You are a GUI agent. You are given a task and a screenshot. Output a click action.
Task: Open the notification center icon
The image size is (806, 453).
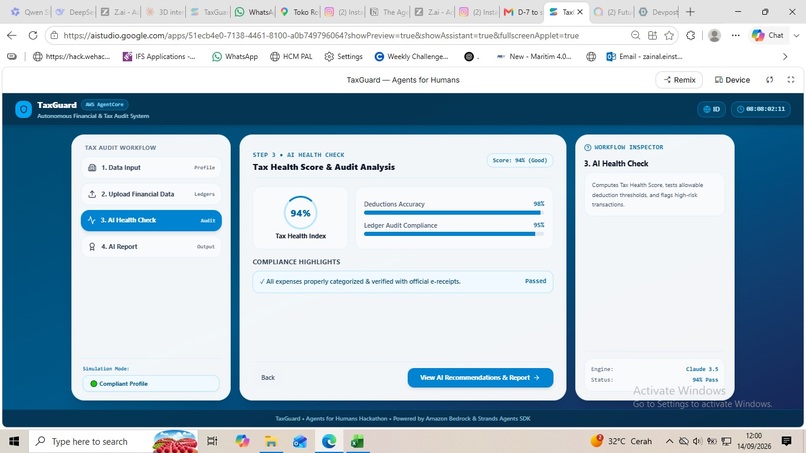tap(786, 441)
